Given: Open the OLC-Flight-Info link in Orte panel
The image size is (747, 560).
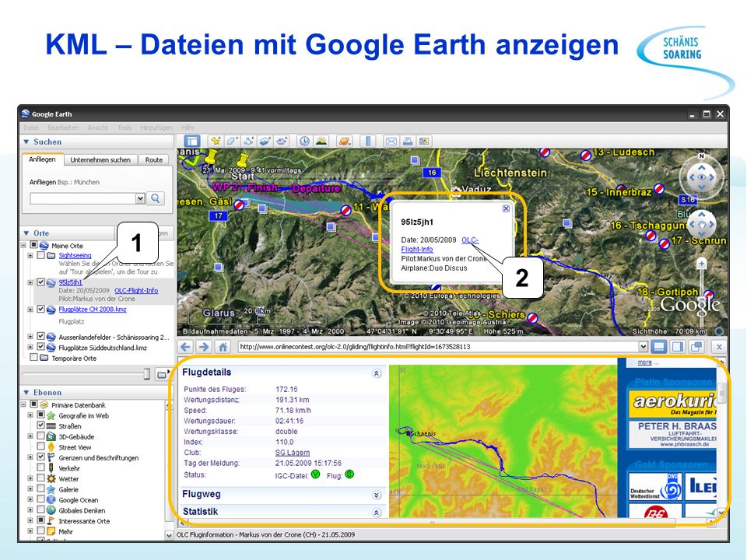Looking at the screenshot, I should tap(136, 290).
